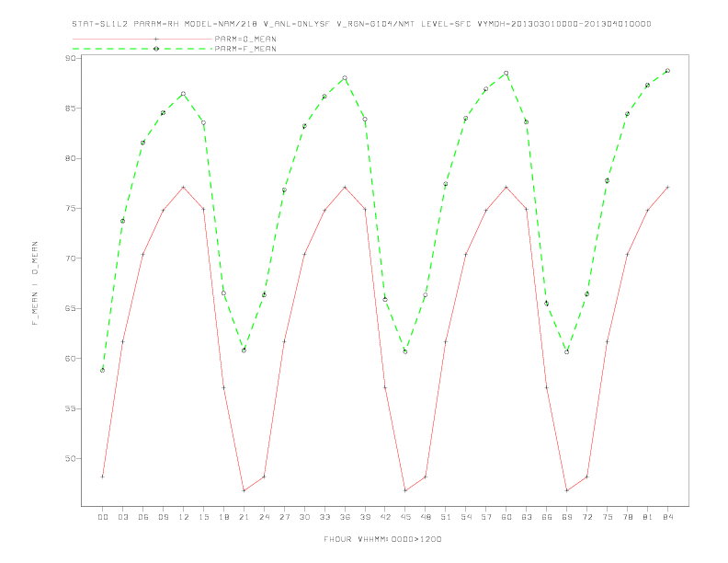Screen dimensions: 728x563
Task: Click the y-axis title F_MEAN | O_MEAN
Action: [x=35, y=283]
